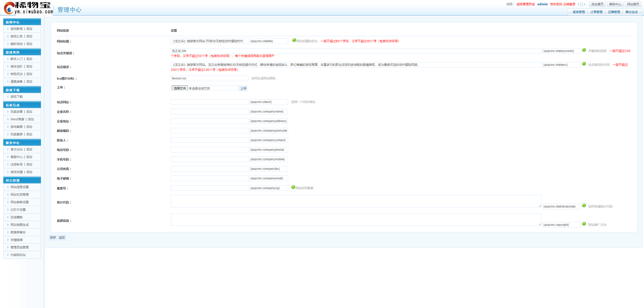Open 道具装备 in the sidebar
The image size is (644, 308).
click(x=17, y=82)
